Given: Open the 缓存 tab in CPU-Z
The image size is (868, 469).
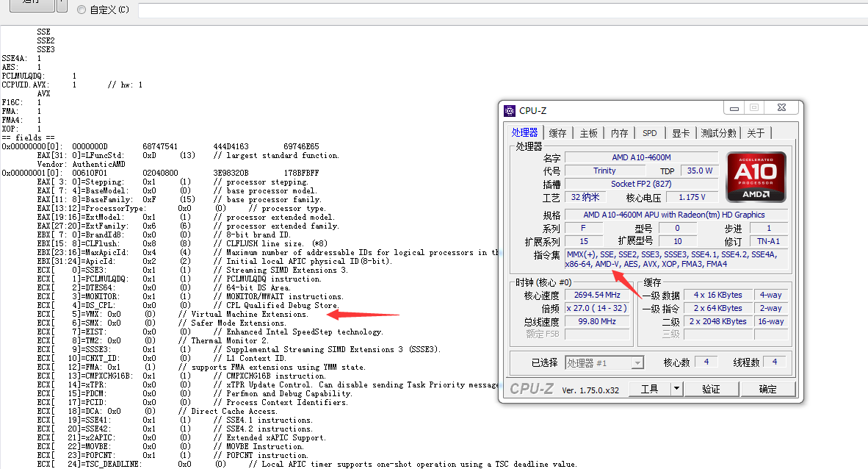Looking at the screenshot, I should (557, 133).
